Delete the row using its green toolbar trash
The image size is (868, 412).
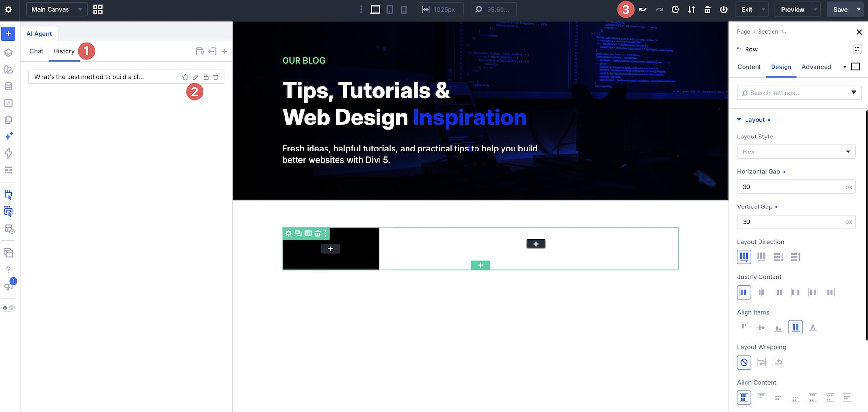(317, 233)
